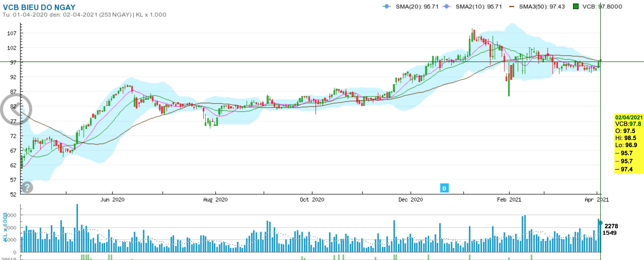Click the 102 price axis label
The image size is (644, 260).
12,48
